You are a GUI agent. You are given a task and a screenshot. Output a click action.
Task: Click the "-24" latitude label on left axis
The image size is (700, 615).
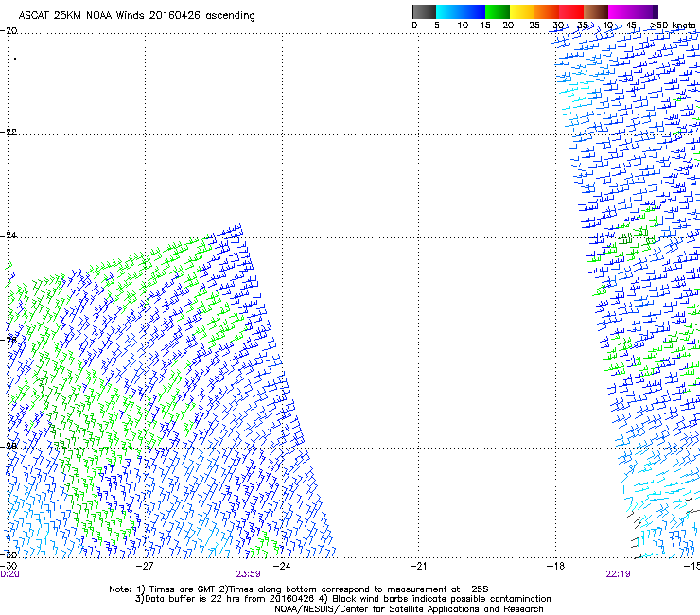click(x=9, y=235)
